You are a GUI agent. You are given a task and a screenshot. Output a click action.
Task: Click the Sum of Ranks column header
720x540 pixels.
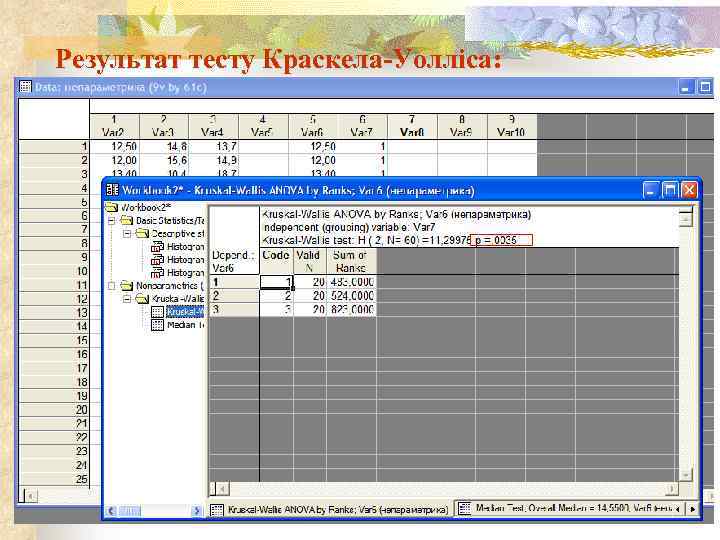351,261
